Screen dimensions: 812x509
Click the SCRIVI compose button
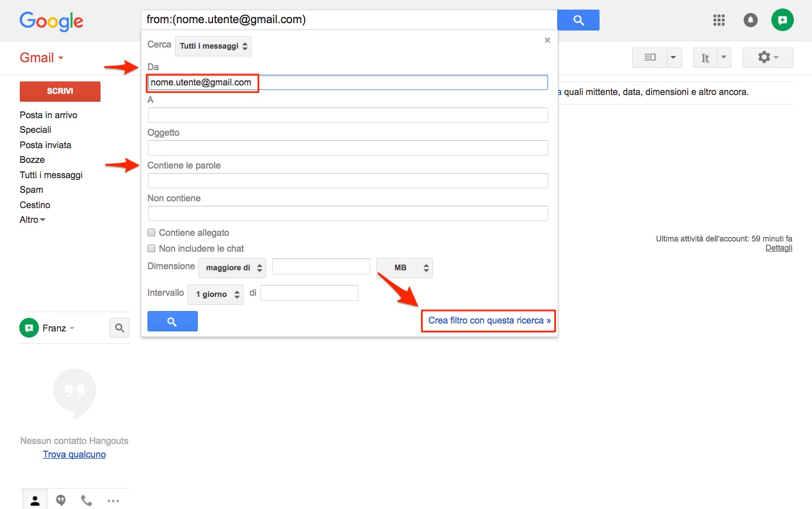60,91
